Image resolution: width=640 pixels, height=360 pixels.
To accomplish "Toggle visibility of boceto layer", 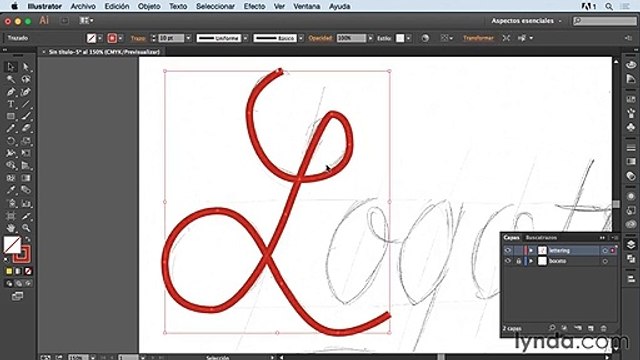I will click(508, 261).
